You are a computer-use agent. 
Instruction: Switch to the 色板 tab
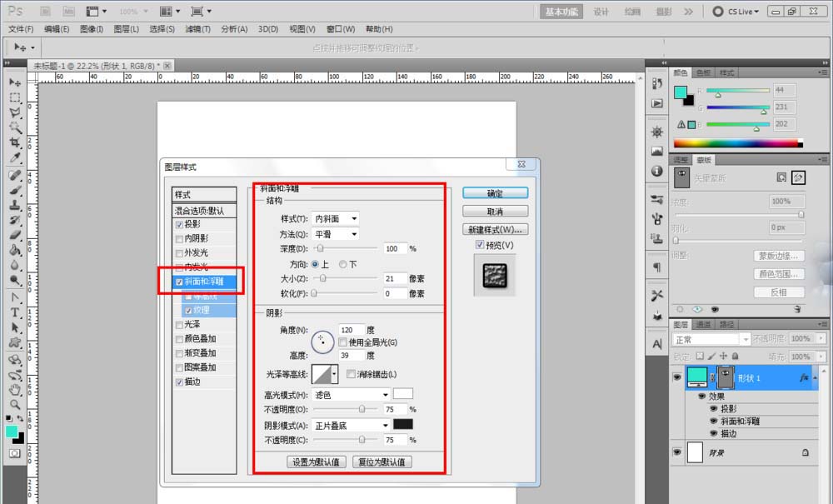tap(703, 72)
